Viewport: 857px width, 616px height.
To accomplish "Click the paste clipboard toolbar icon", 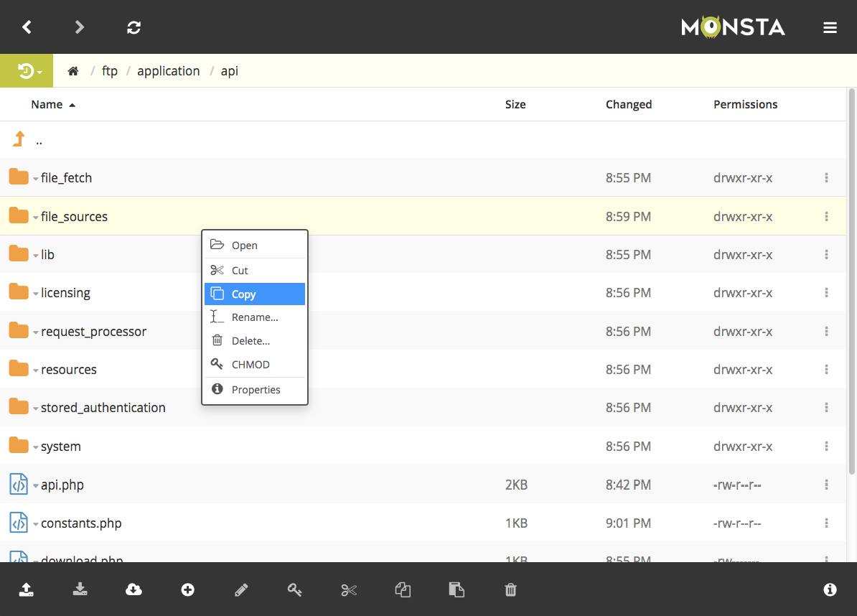I will 456,589.
